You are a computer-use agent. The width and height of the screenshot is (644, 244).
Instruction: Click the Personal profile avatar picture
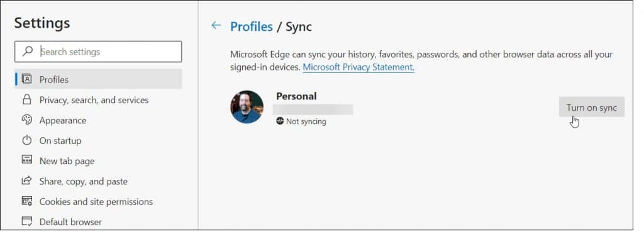point(247,107)
